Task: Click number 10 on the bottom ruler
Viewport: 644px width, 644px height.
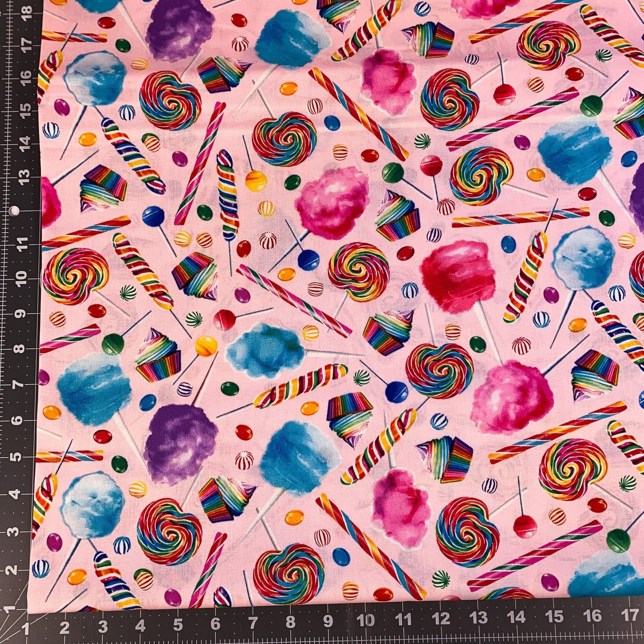Action: (x=369, y=619)
